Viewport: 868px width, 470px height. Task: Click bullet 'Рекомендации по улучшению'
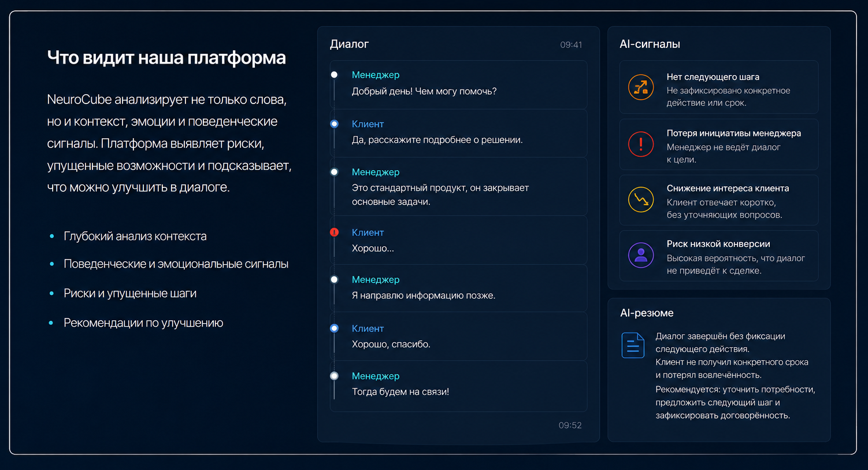pyautogui.click(x=143, y=323)
